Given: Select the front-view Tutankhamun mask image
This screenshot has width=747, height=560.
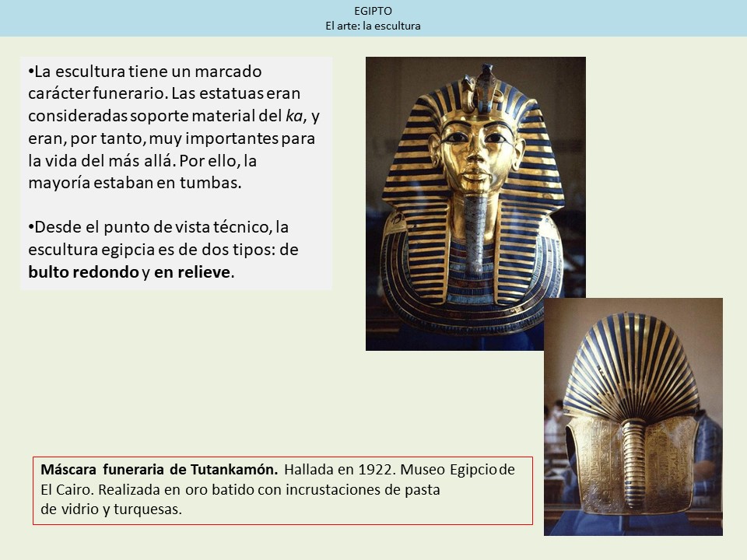Looking at the screenshot, I should (x=475, y=203).
